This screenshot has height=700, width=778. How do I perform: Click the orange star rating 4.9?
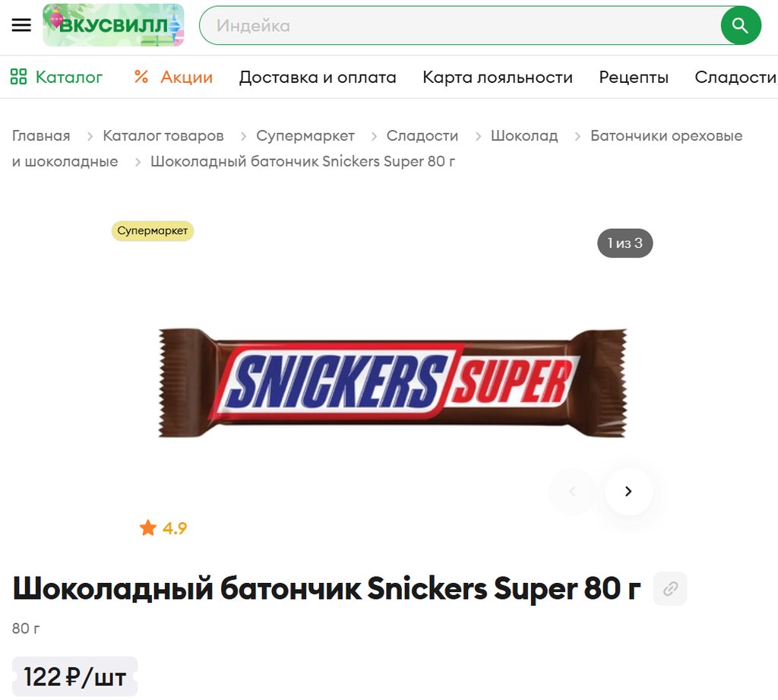point(163,527)
